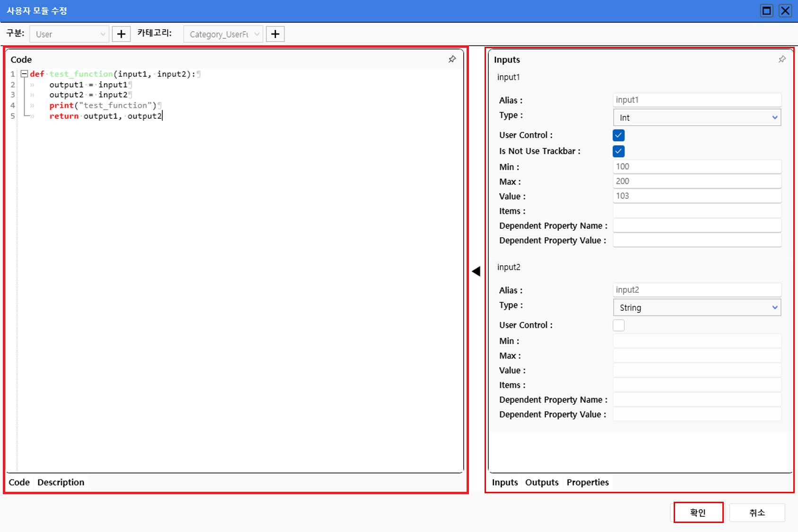This screenshot has width=798, height=532.
Task: Switch to the Description tab
Action: 61,482
